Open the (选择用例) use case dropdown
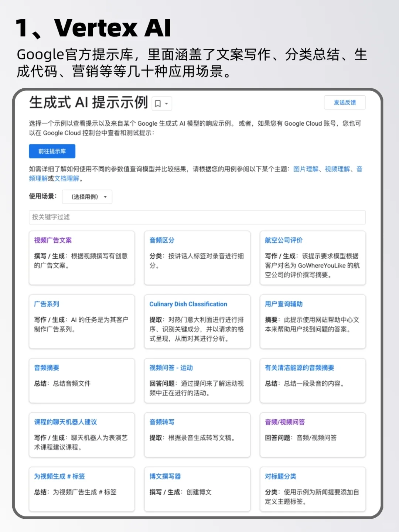Viewport: 399px width, 532px height. tap(87, 197)
